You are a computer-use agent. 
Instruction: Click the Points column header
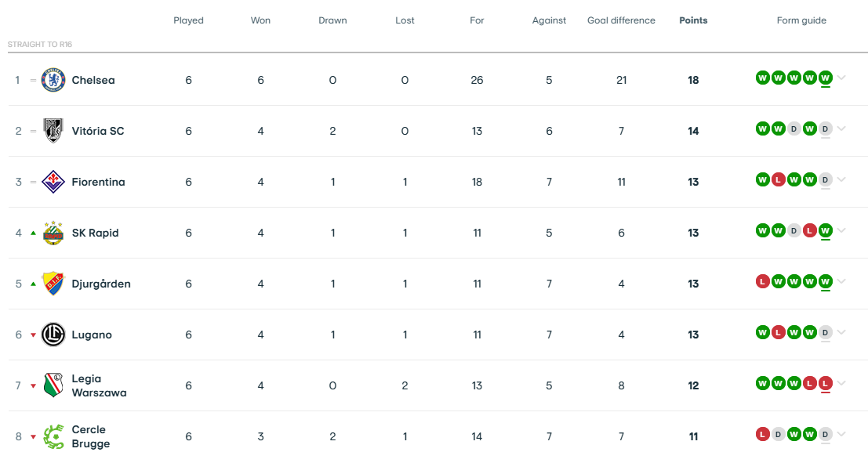click(693, 20)
